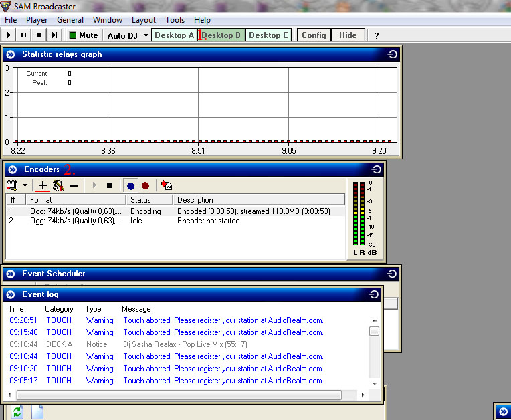Expand the encoders list view dropdown arrow
The height and width of the screenshot is (420, 511).
tap(25, 185)
